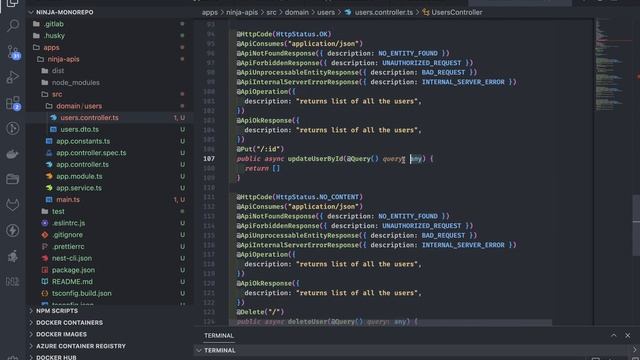The width and height of the screenshot is (640, 360).
Task: Open the Thunder Client lightning icon
Action: point(13,230)
